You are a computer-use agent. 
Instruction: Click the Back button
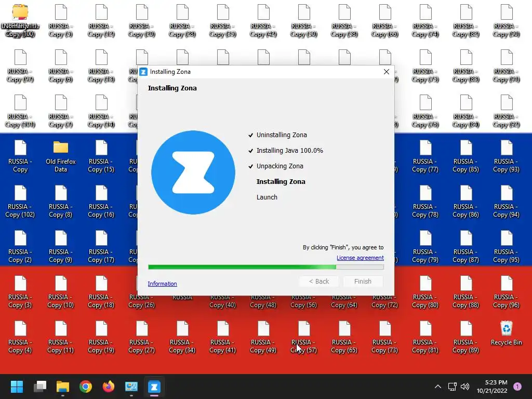(318, 281)
